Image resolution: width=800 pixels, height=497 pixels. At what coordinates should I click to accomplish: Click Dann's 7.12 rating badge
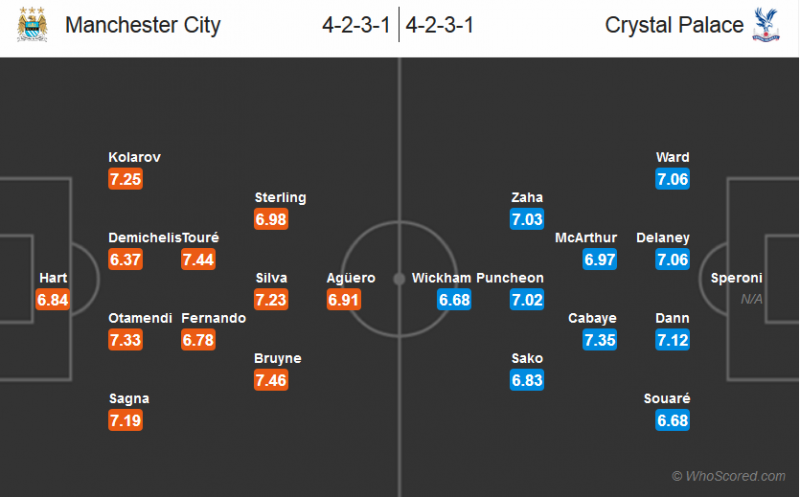coord(673,340)
